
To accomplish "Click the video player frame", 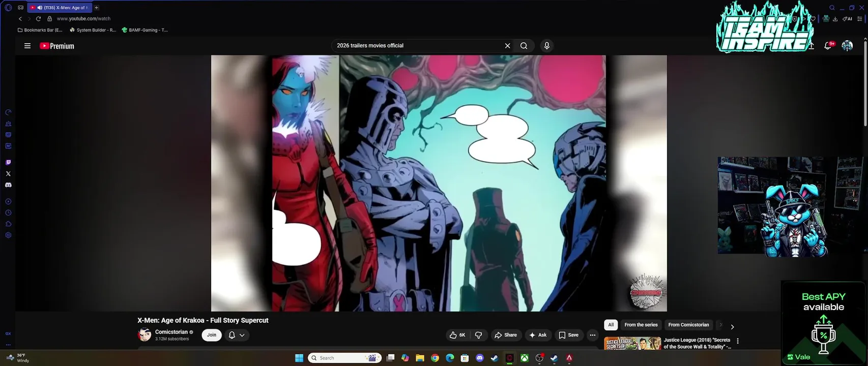I will click(x=439, y=183).
